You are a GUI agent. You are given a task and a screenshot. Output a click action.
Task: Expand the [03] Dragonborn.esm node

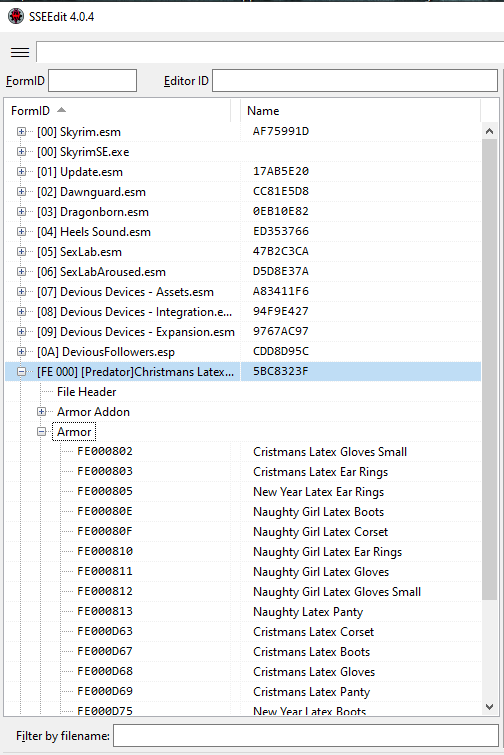click(x=21, y=211)
